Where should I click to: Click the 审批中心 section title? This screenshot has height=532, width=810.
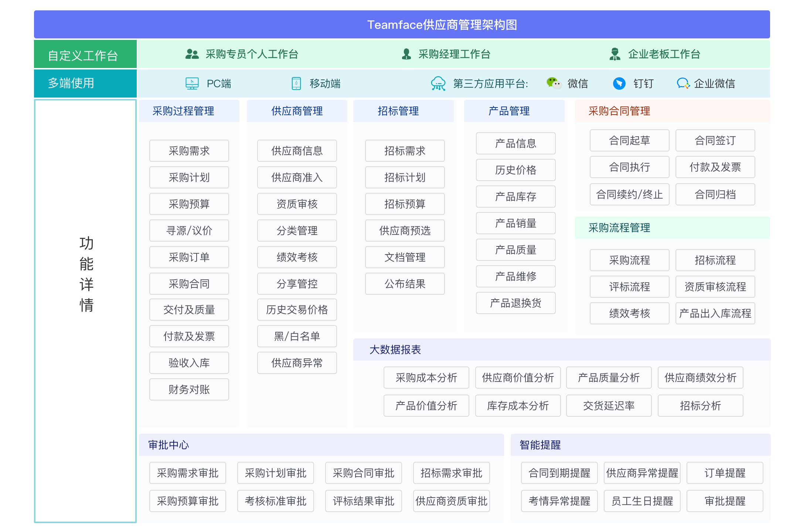click(169, 445)
